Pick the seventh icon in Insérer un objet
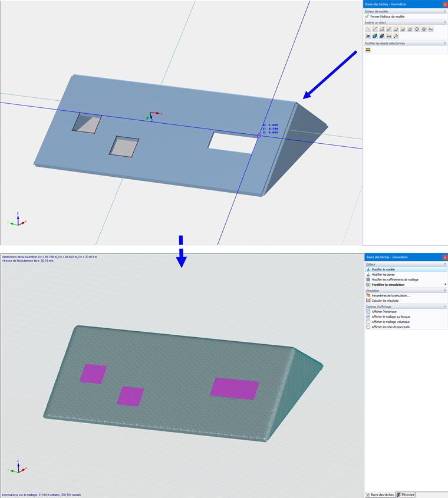This screenshot has height=498, width=448. pos(410,29)
